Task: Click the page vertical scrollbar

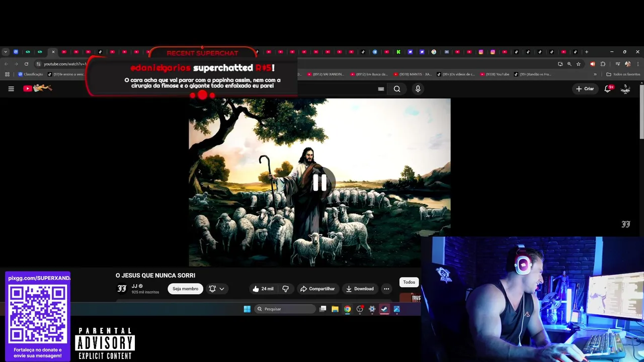Action: coord(641,112)
